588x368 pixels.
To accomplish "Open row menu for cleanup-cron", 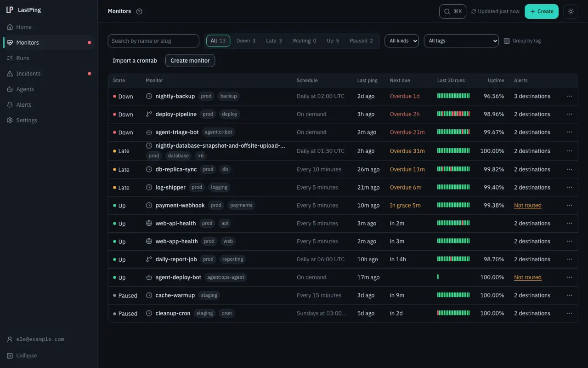I will tap(570, 313).
